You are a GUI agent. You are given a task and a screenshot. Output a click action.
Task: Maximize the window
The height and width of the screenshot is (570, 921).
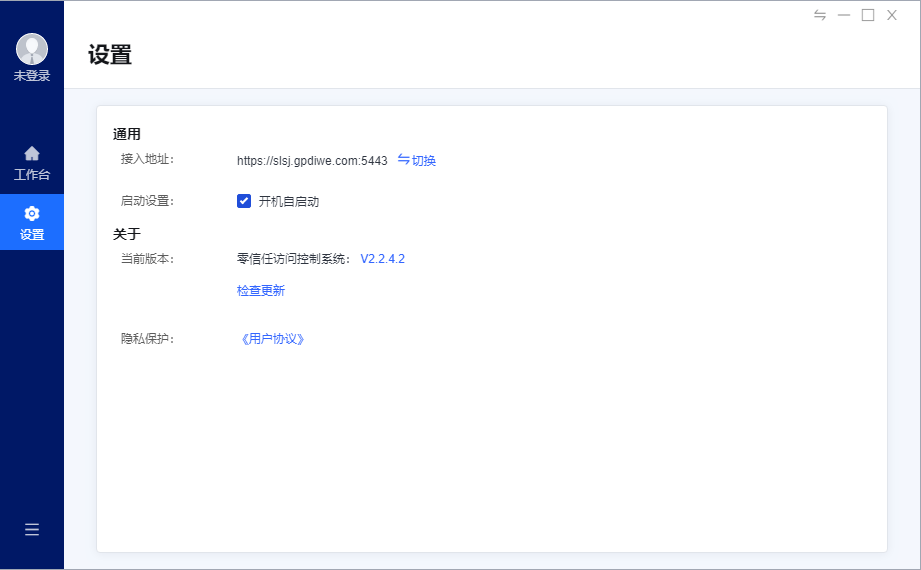(868, 15)
